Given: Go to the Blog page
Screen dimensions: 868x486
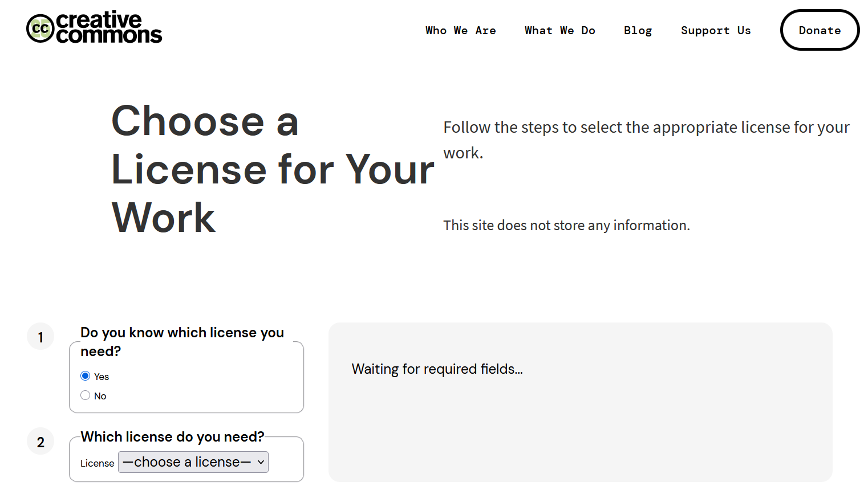Looking at the screenshot, I should click(x=638, y=31).
